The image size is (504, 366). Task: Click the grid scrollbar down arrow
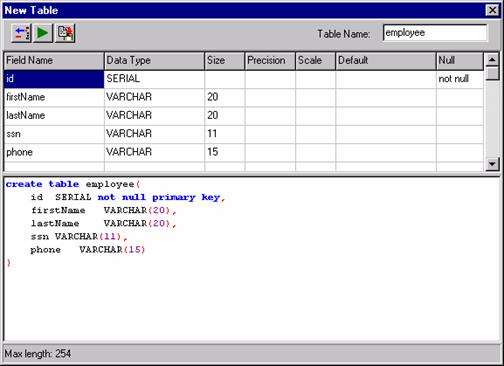click(x=492, y=164)
